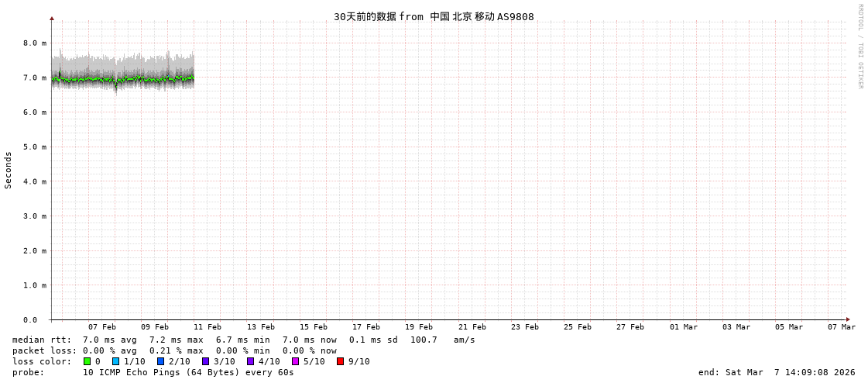Click the 19 Feb date marker

(x=419, y=327)
